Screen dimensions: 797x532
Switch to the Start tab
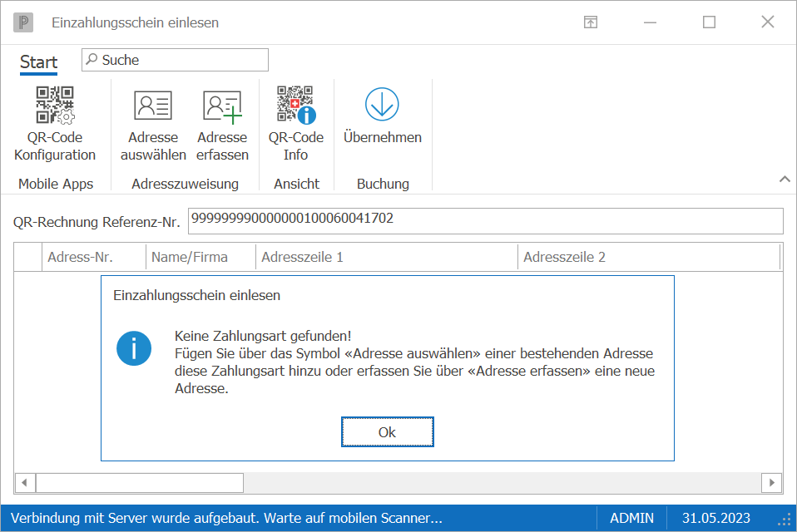pos(38,62)
